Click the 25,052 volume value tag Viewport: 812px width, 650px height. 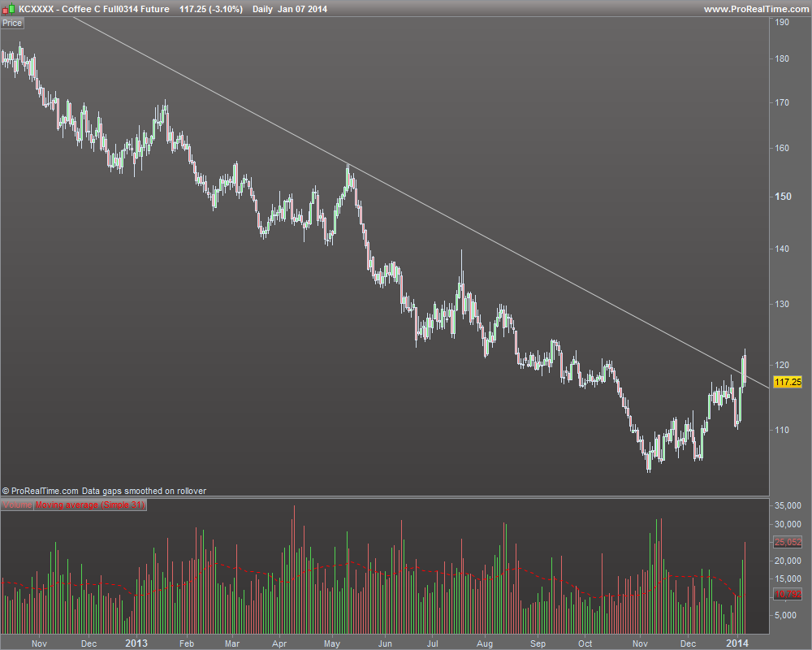[788, 542]
